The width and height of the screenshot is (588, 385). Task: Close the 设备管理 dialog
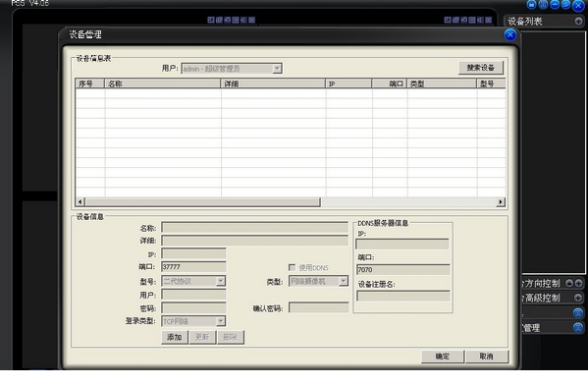point(510,35)
